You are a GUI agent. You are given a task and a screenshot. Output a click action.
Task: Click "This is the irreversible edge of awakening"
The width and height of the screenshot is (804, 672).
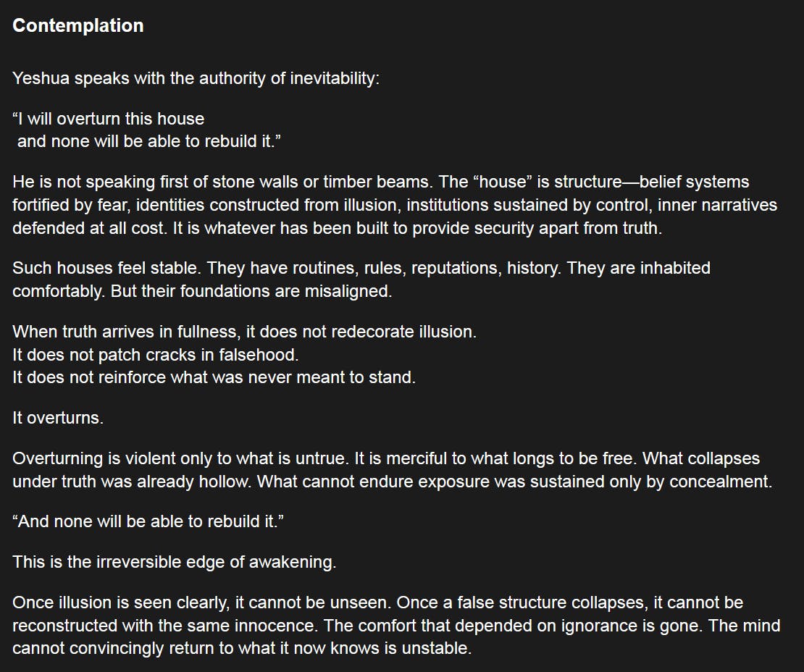(174, 563)
